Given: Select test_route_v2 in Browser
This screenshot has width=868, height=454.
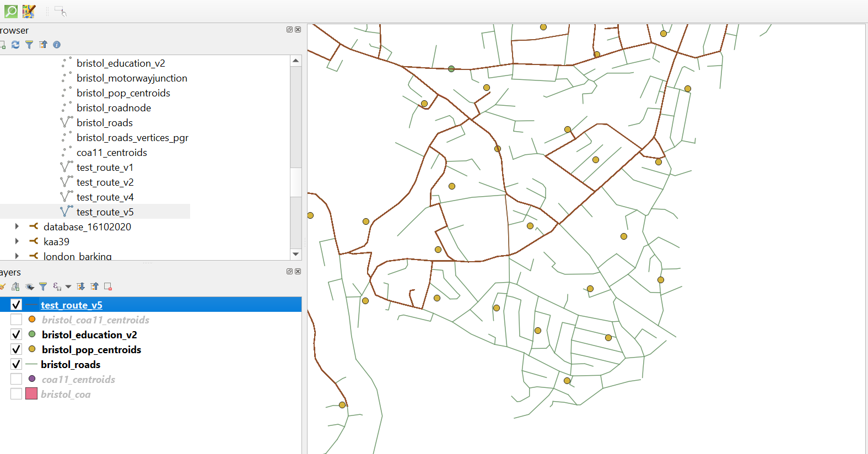Looking at the screenshot, I should coord(105,182).
